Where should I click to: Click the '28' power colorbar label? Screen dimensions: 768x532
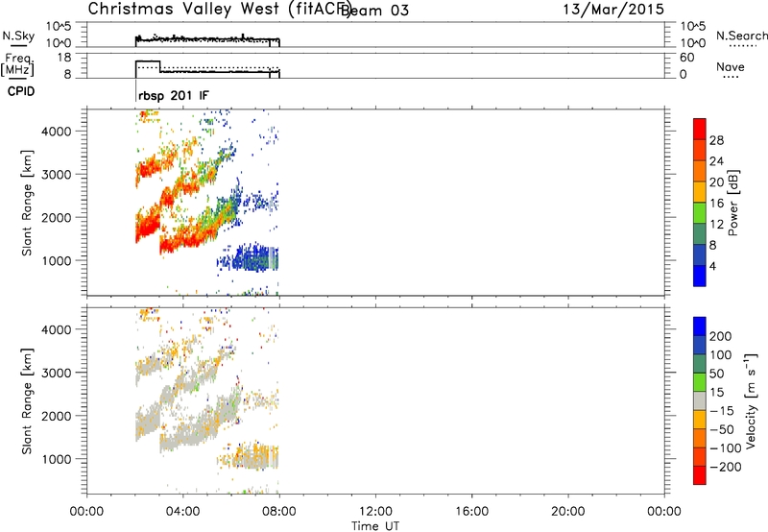716,140
